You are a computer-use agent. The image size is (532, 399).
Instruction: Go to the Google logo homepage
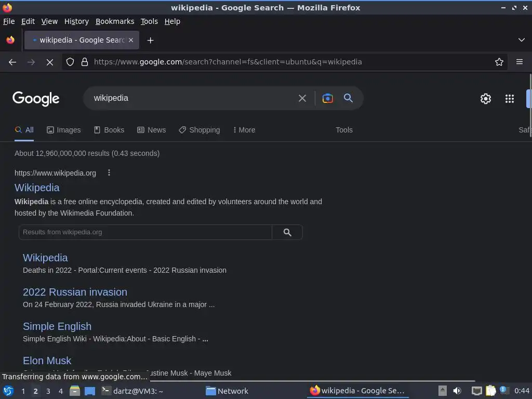point(36,99)
